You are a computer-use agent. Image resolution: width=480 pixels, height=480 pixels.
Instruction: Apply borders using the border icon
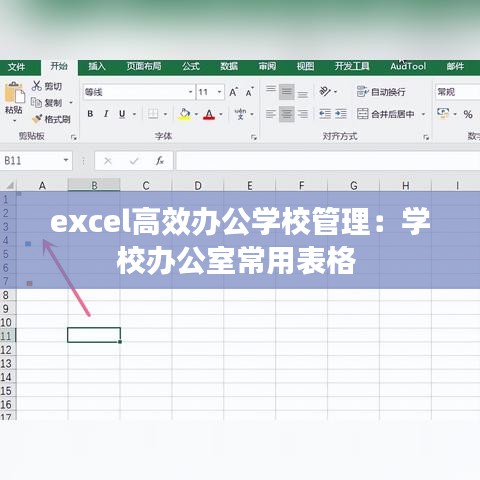point(153,114)
